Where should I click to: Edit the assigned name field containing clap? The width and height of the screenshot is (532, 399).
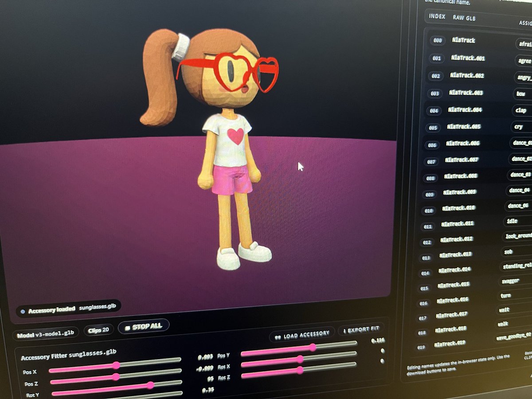pyautogui.click(x=522, y=110)
